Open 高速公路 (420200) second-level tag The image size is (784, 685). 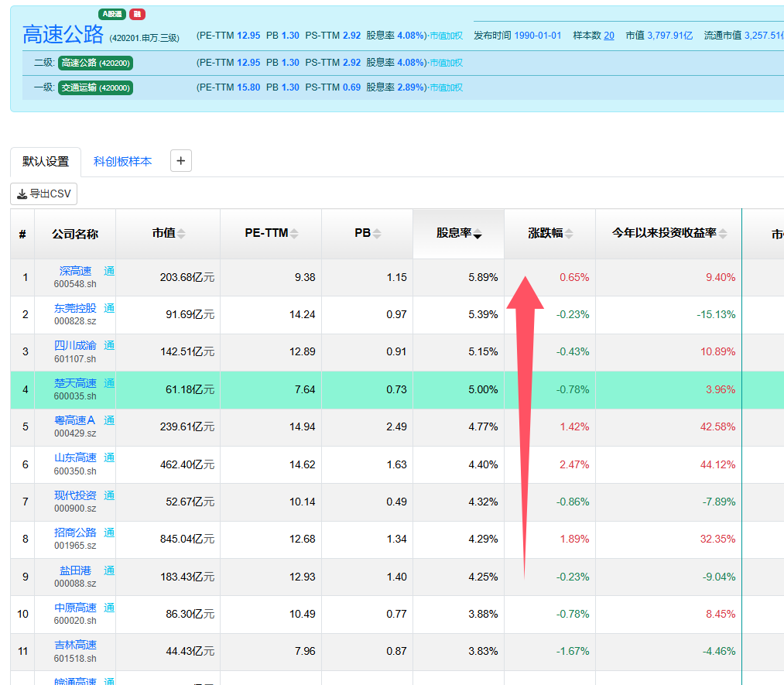point(95,63)
